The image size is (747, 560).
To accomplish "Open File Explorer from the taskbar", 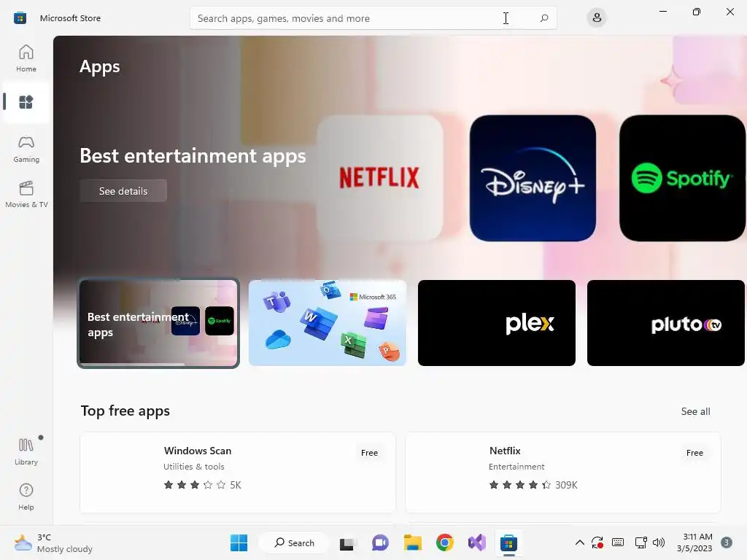I will click(x=413, y=542).
